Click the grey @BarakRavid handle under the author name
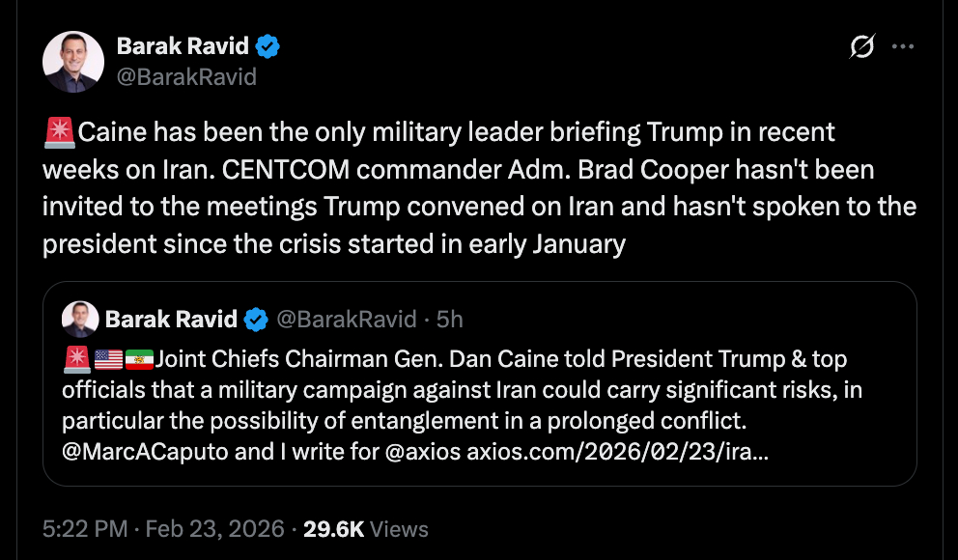Screen dimensions: 958x560 [x=186, y=77]
